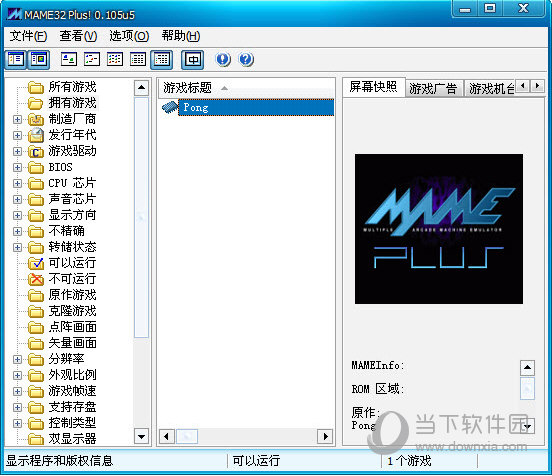Click the 游戏驱动 C folder icon

point(36,151)
